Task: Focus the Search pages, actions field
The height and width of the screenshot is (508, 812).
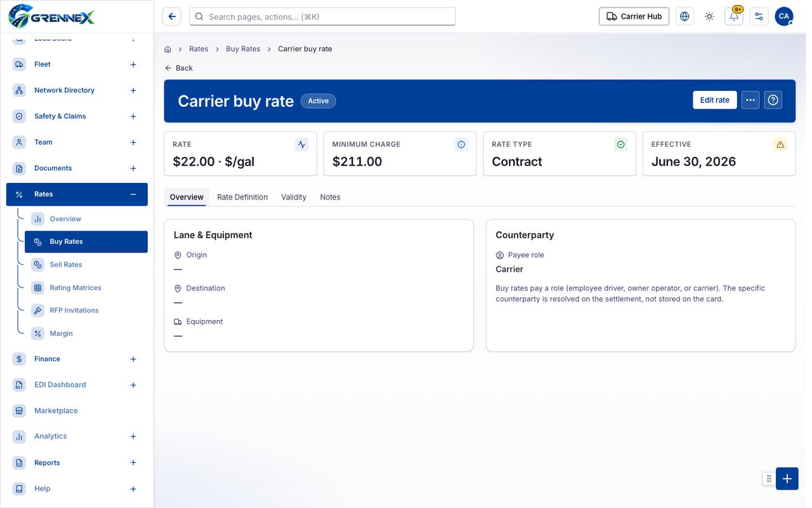Action: coord(322,17)
